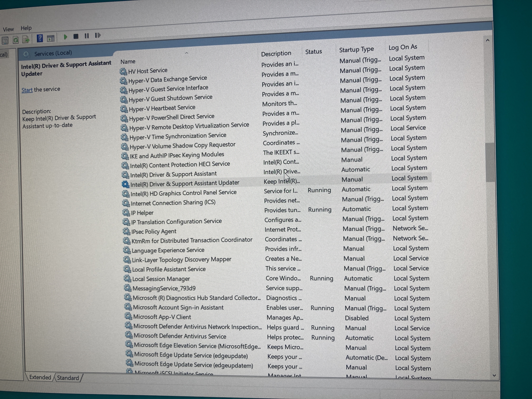
Task: Click gear icon beside Hyper-V Heartbeat Service
Action: 124,109
